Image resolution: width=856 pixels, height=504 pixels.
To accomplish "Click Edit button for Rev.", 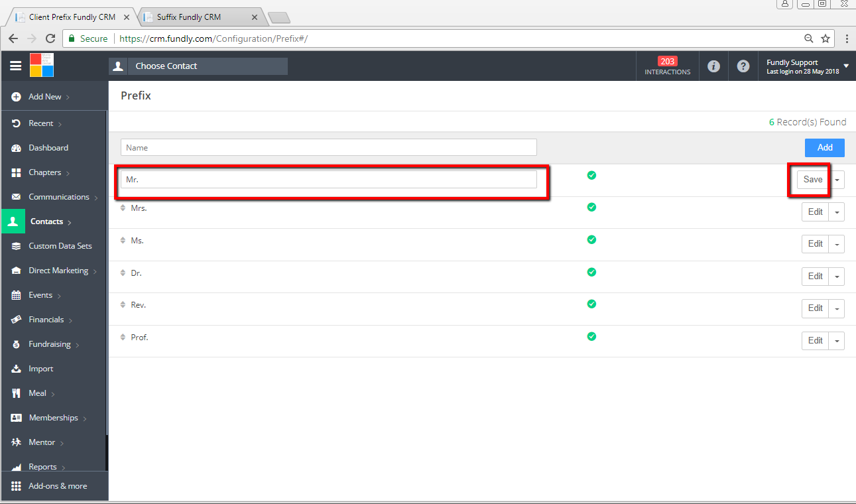I will click(x=816, y=308).
